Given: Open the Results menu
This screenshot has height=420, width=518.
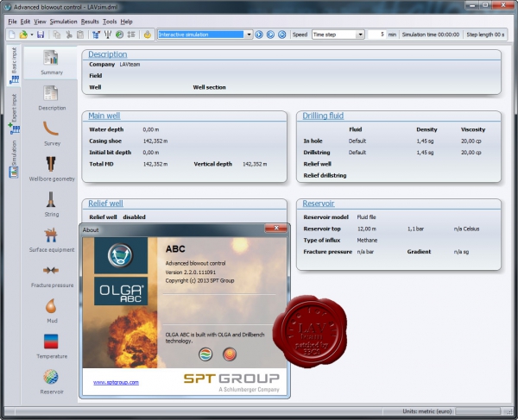Looking at the screenshot, I should [90, 22].
